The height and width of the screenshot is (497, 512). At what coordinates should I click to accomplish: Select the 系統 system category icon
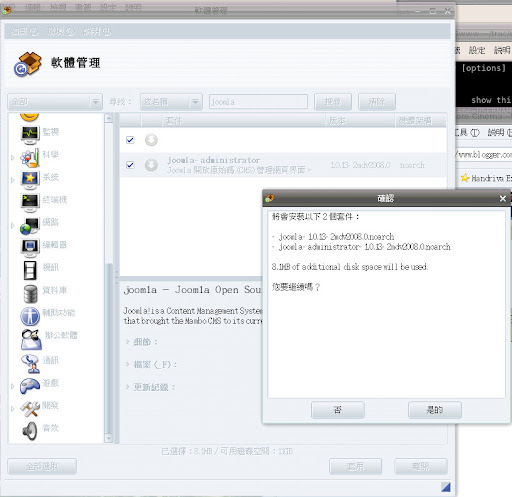(x=30, y=180)
